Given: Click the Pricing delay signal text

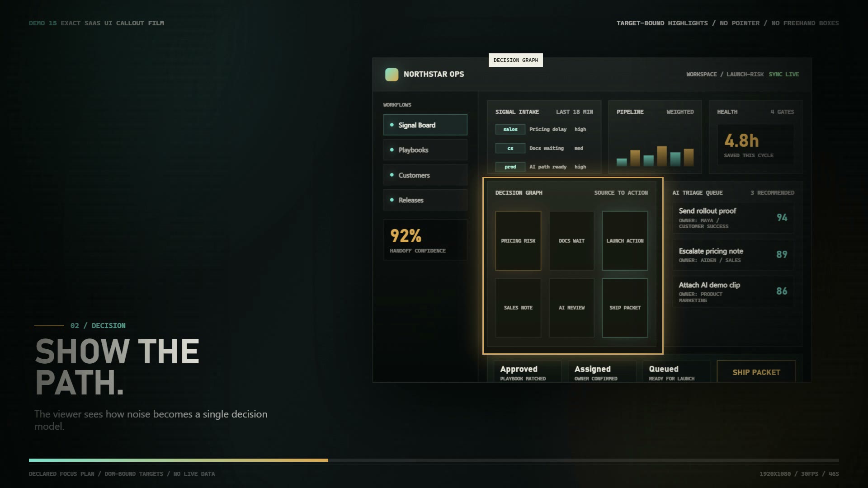Looking at the screenshot, I should [x=548, y=129].
